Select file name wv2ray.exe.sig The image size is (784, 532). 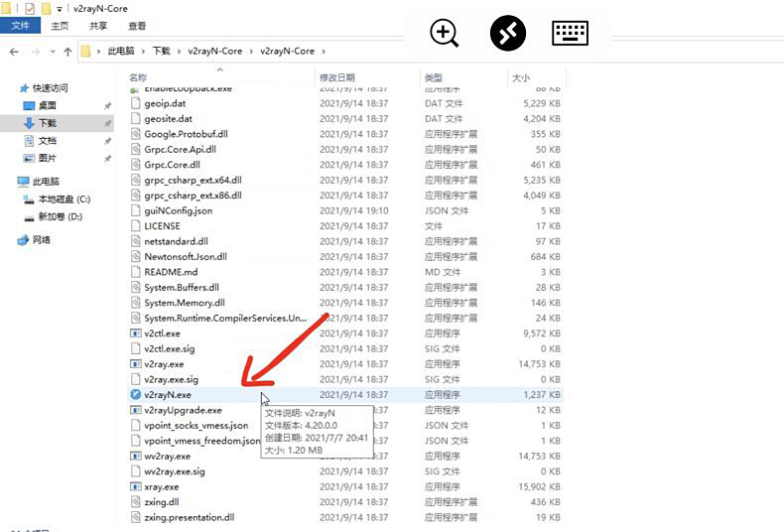(175, 471)
